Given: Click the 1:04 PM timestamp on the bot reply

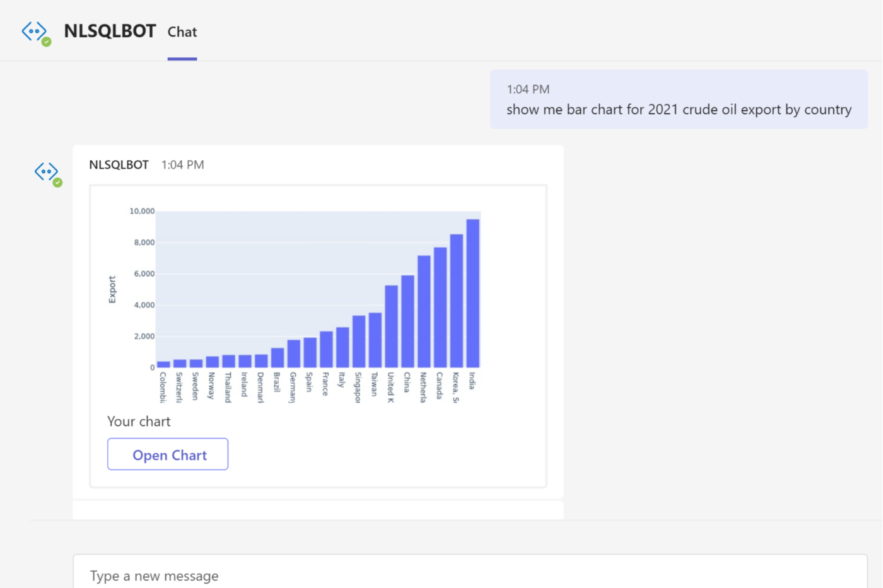Looking at the screenshot, I should click(183, 165).
